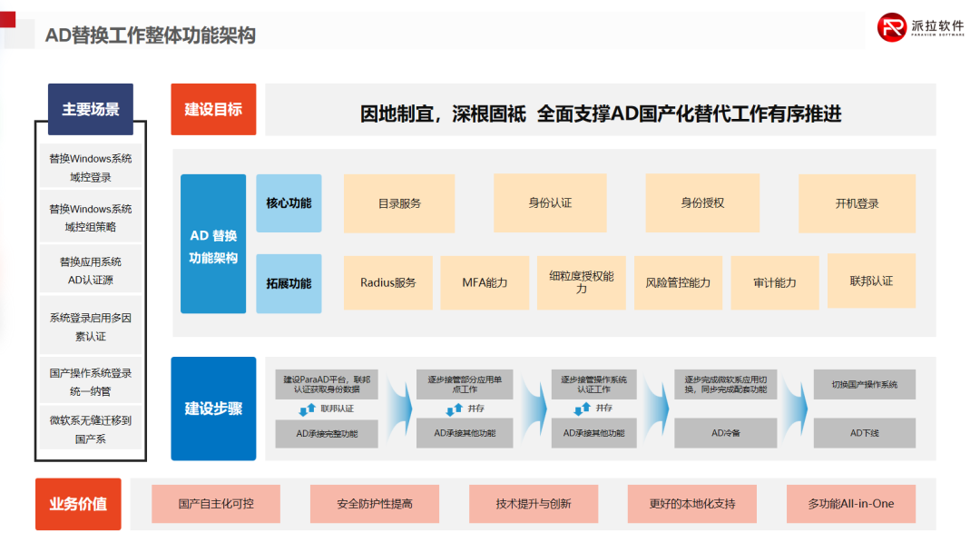
Task: Expand the 主要场景 header panel
Action: coord(90,108)
